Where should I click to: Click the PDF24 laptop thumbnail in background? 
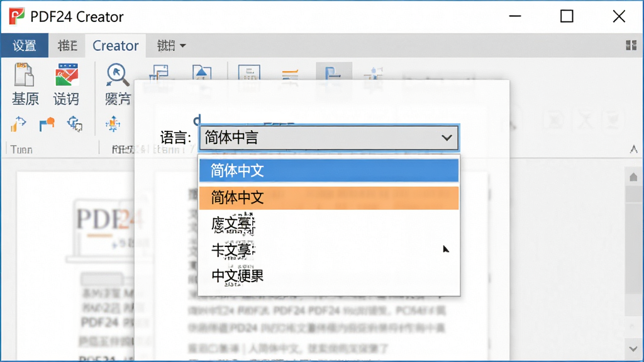(105, 230)
